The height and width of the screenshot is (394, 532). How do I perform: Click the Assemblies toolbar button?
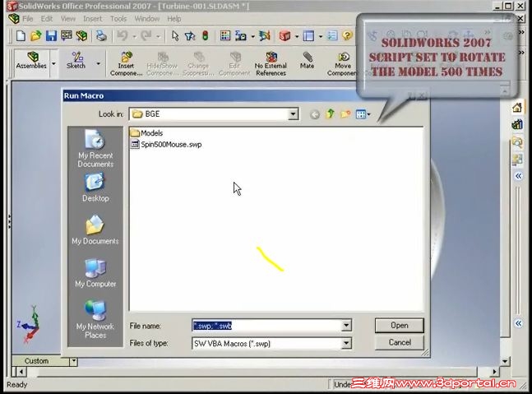31,61
